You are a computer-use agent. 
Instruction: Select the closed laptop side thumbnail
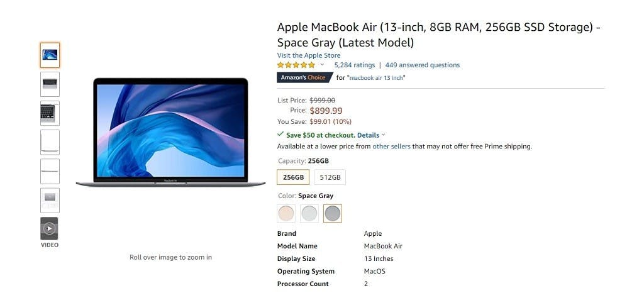tap(50, 142)
